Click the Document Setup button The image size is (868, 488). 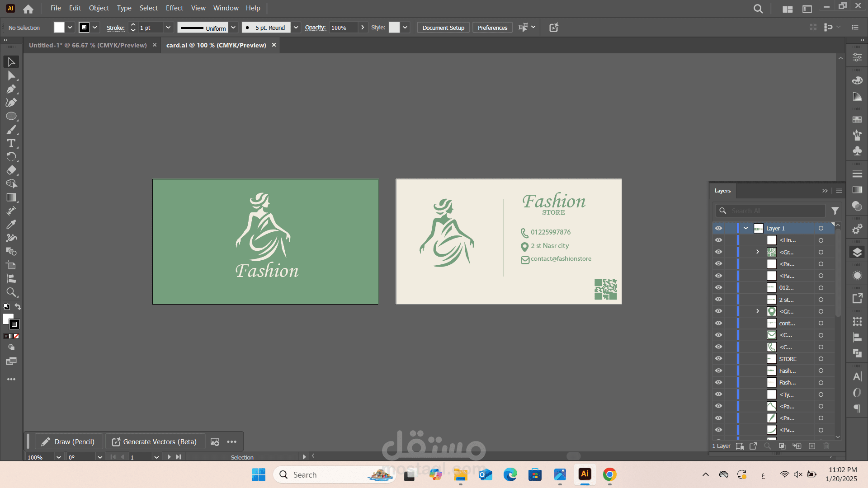[443, 28]
